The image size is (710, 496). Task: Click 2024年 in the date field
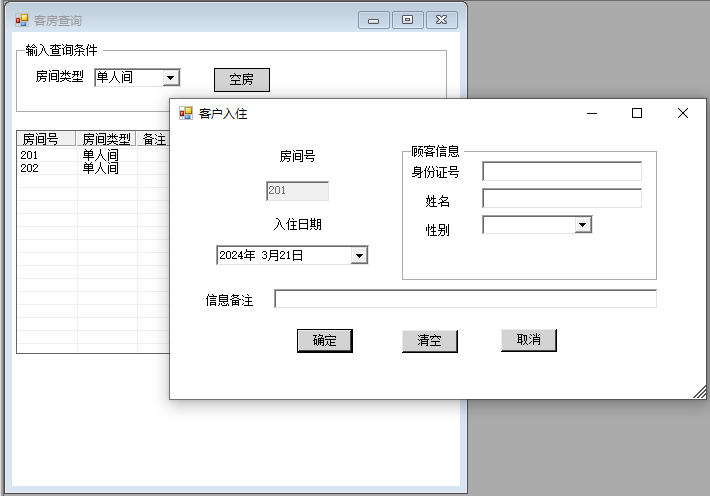237,255
